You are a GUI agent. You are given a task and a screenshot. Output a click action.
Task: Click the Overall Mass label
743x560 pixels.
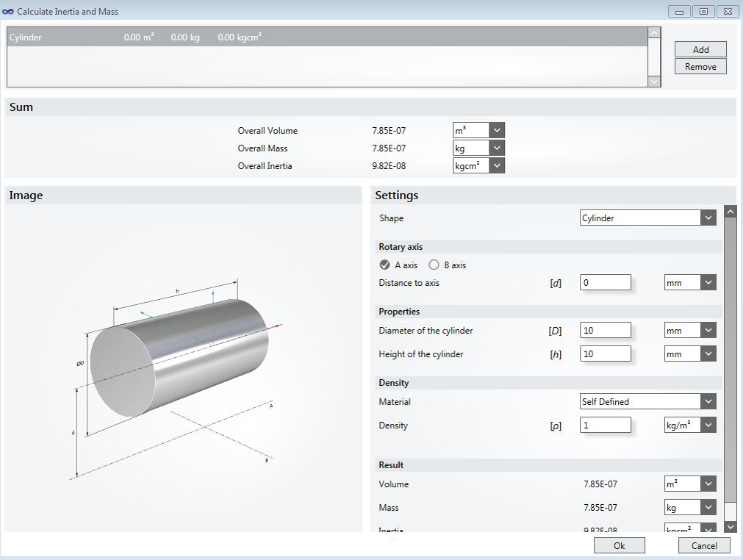tap(262, 148)
